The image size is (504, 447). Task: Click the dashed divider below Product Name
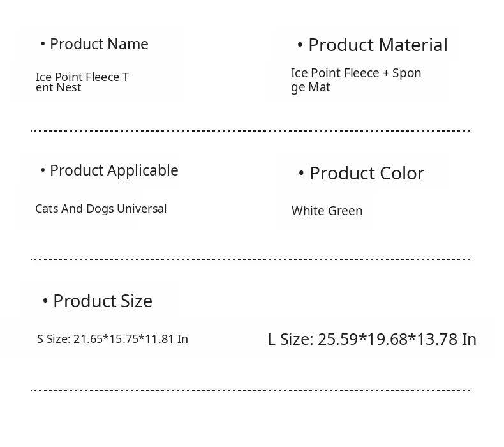pos(250,131)
